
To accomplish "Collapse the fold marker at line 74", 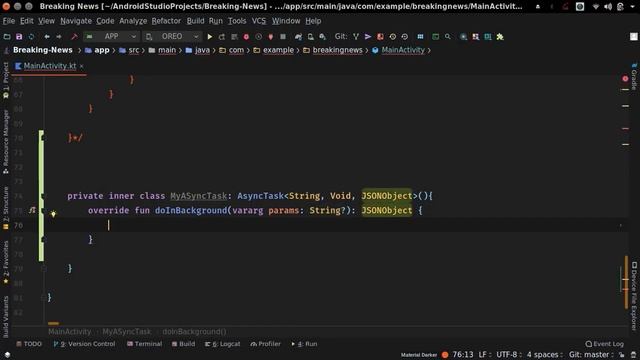I will [x=43, y=196].
